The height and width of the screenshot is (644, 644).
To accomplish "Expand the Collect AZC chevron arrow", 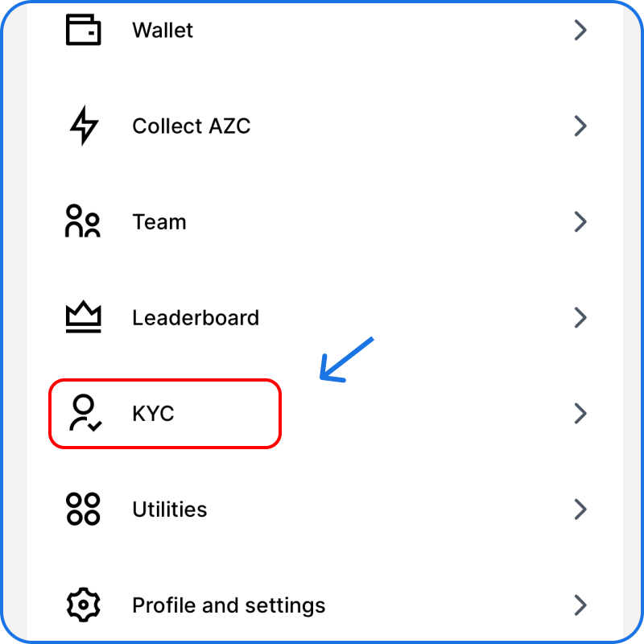I will [580, 126].
